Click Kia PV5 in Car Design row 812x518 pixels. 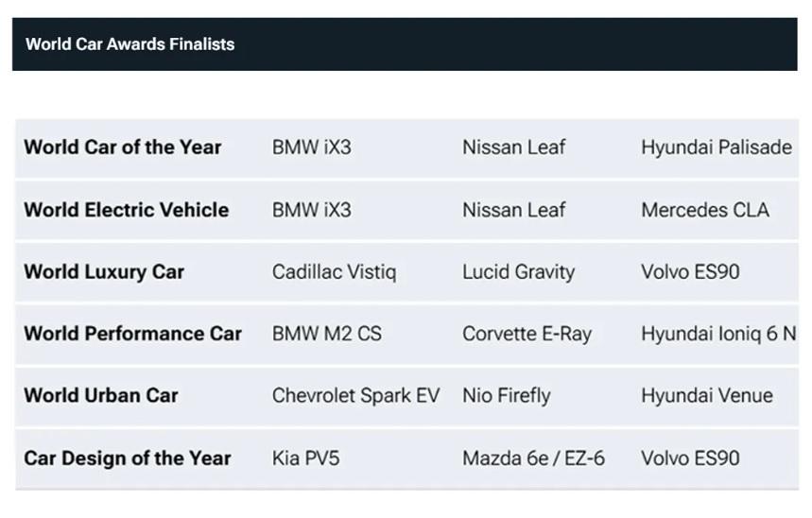(x=306, y=458)
